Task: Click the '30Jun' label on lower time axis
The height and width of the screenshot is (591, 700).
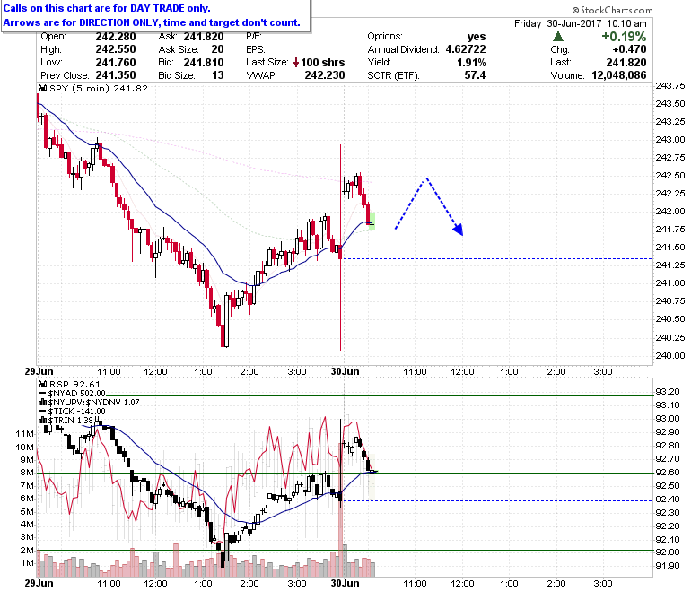Action: [345, 584]
